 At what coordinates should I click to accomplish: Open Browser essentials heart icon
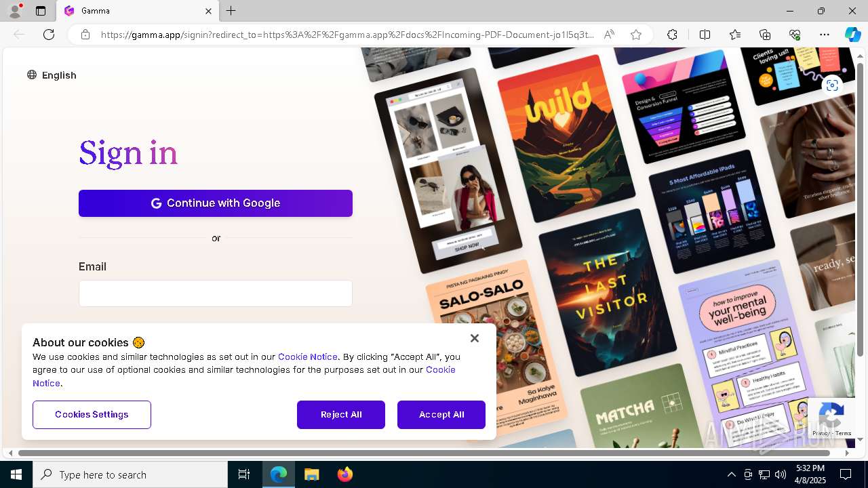[x=795, y=35]
